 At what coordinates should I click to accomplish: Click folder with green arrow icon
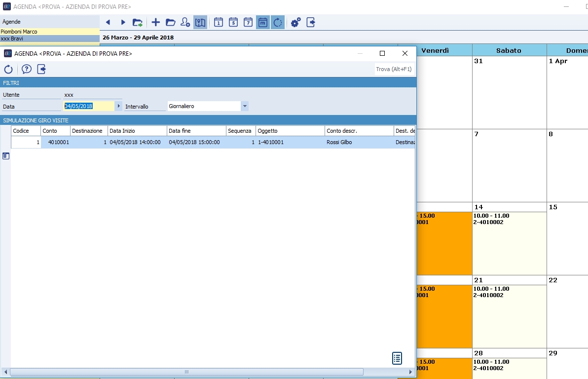138,23
